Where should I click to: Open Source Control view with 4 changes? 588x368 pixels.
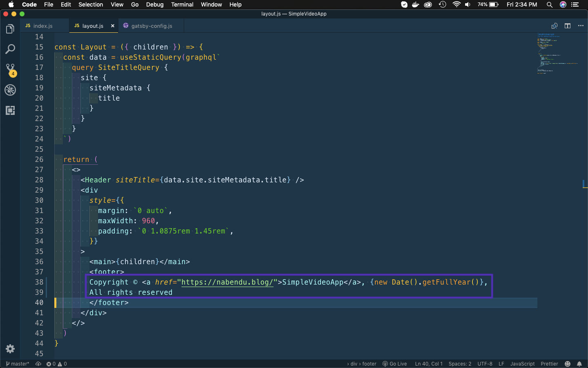coord(10,70)
